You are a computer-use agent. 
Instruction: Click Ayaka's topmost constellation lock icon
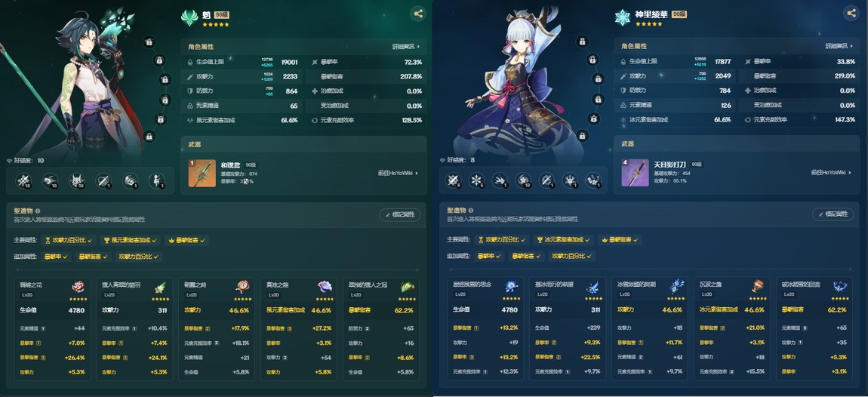click(x=581, y=42)
